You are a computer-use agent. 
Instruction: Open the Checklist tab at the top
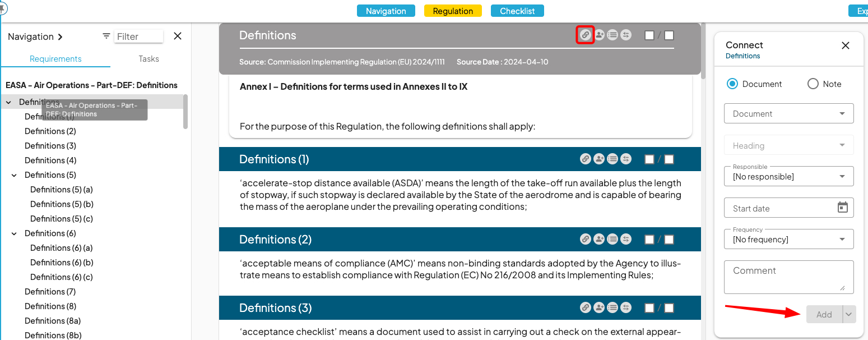coord(517,11)
